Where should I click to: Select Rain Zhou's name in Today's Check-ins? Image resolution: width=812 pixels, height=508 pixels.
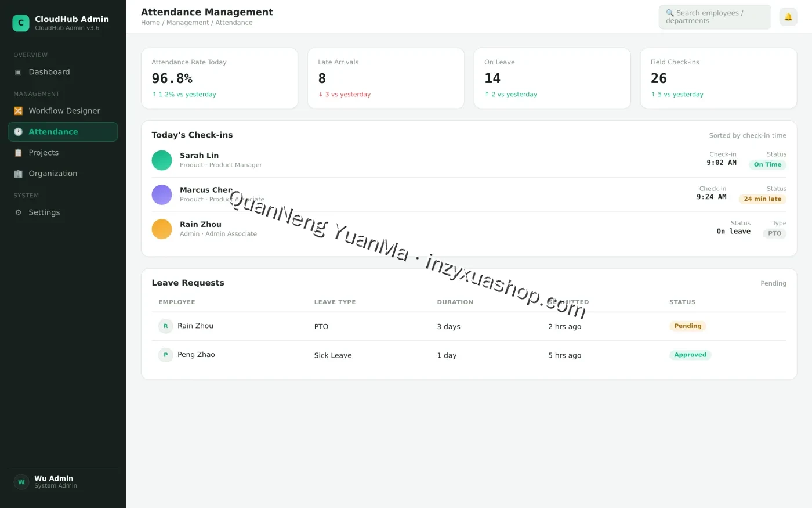click(201, 224)
